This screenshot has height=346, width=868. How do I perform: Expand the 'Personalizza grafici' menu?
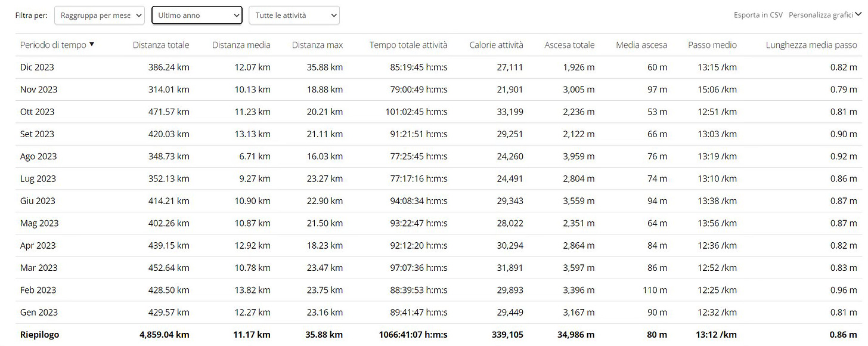point(825,15)
